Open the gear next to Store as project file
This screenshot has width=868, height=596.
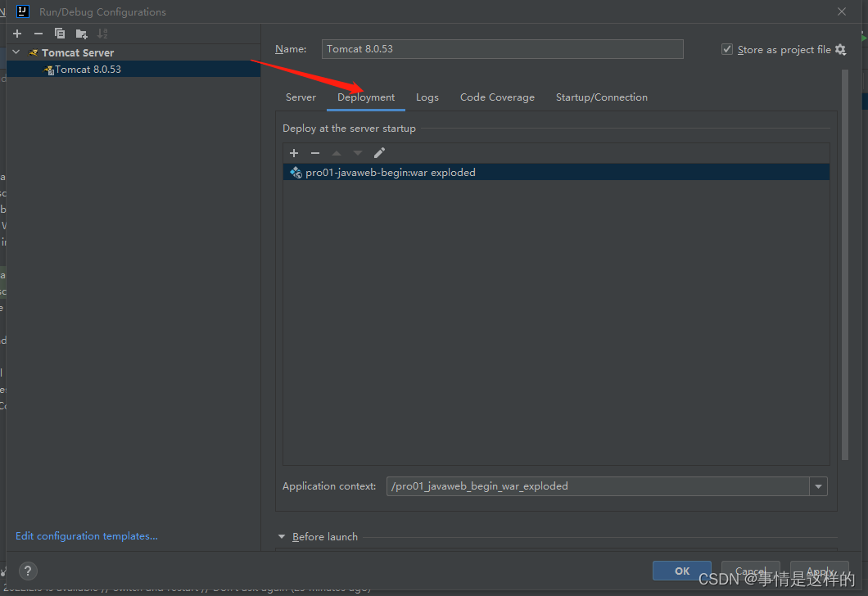[x=840, y=50]
